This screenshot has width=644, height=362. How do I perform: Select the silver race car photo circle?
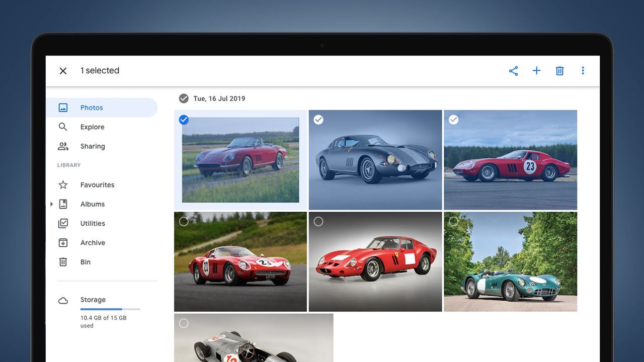(x=184, y=323)
